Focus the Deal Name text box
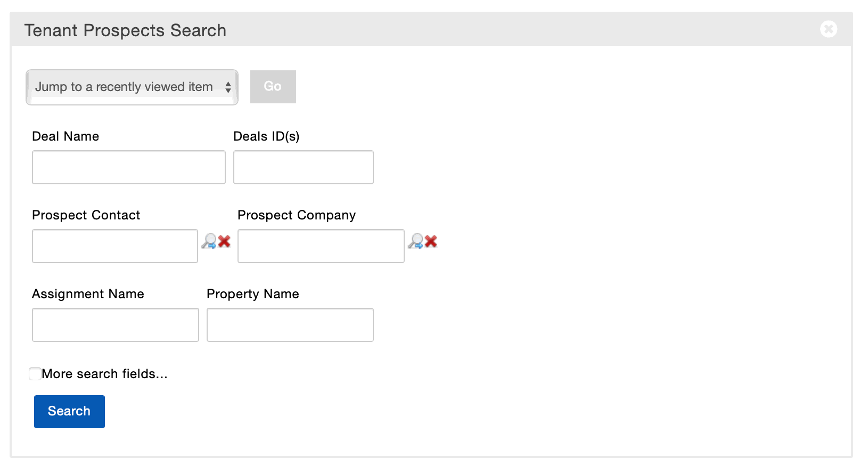The image size is (868, 474). (x=129, y=167)
